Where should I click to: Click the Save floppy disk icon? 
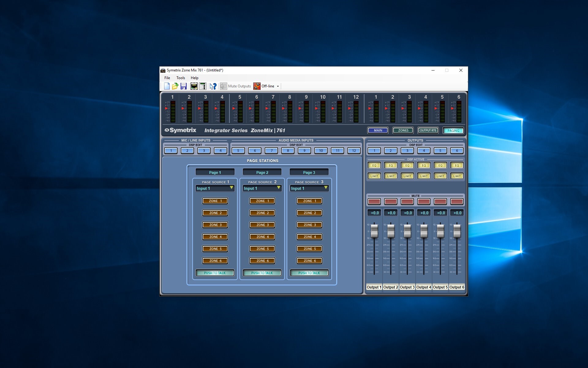click(x=183, y=86)
